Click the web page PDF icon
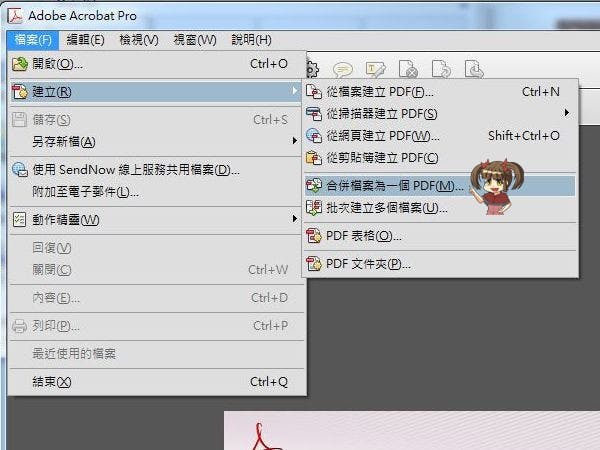Viewport: 600px width, 450px height. click(314, 136)
